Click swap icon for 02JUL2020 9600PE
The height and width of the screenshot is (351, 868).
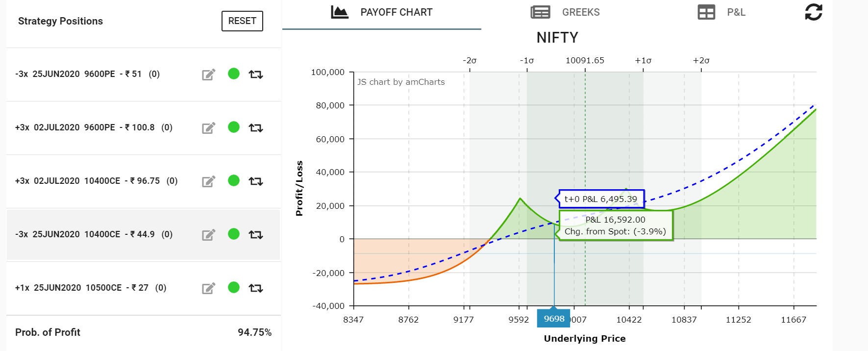[256, 128]
